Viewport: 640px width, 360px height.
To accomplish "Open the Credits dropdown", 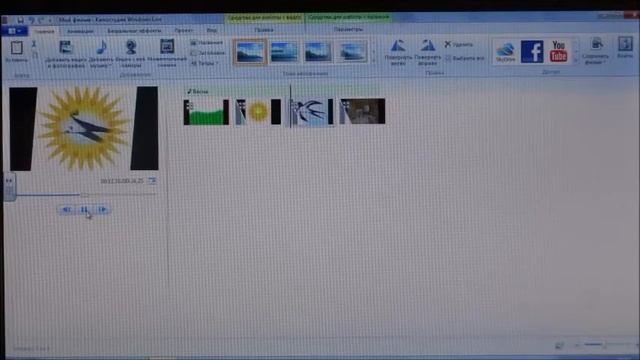I will tap(204, 63).
